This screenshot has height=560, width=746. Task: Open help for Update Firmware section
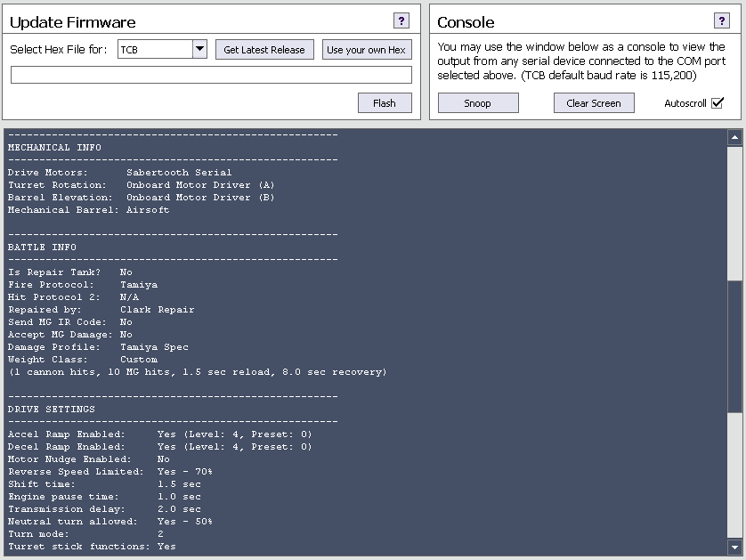pos(401,21)
